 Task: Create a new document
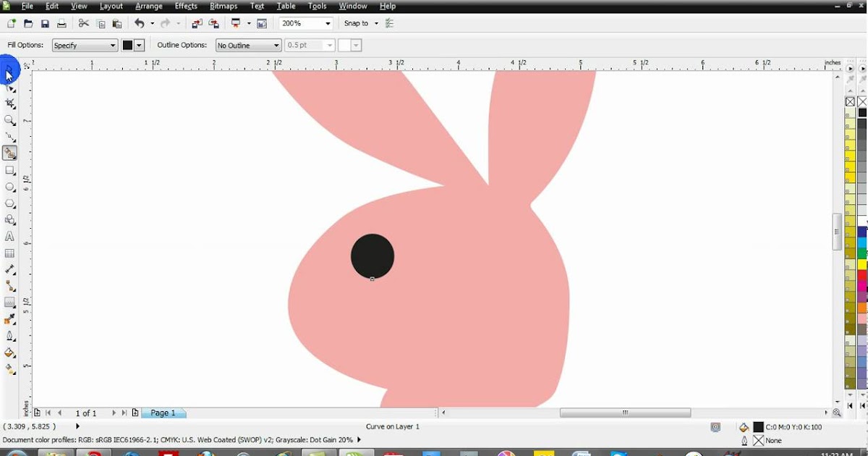click(x=12, y=24)
